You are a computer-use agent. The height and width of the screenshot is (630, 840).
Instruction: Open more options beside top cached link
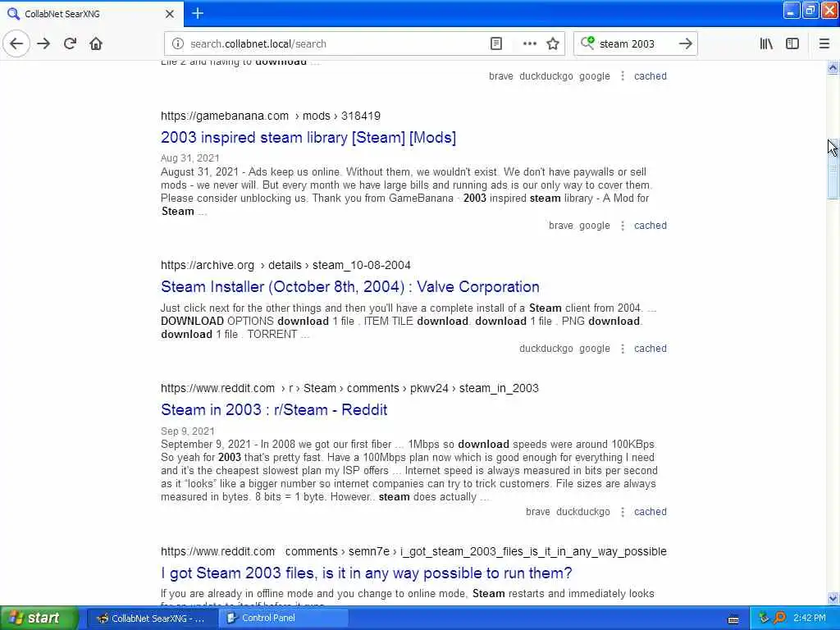coord(622,76)
